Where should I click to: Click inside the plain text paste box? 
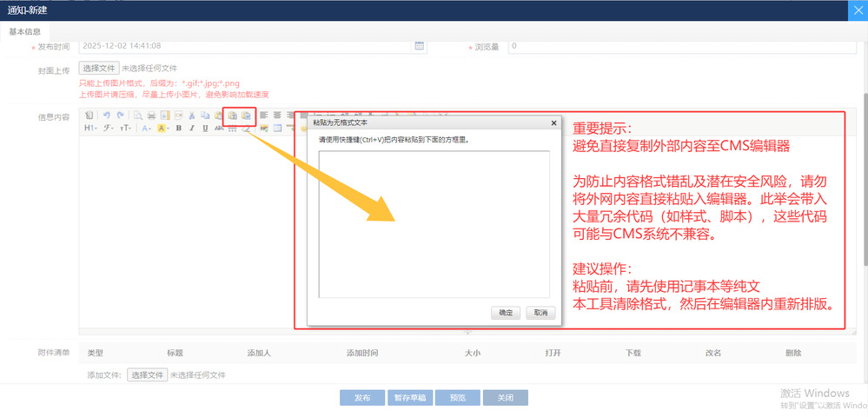point(434,224)
